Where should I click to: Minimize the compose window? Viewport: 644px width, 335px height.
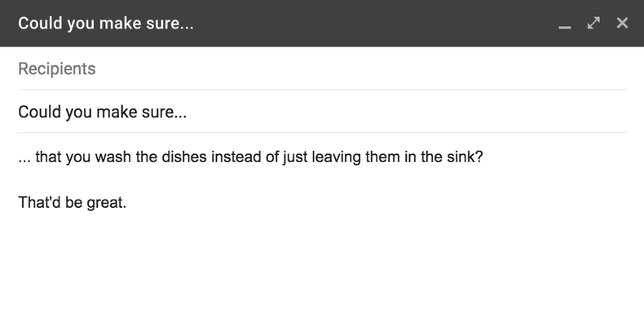(565, 24)
